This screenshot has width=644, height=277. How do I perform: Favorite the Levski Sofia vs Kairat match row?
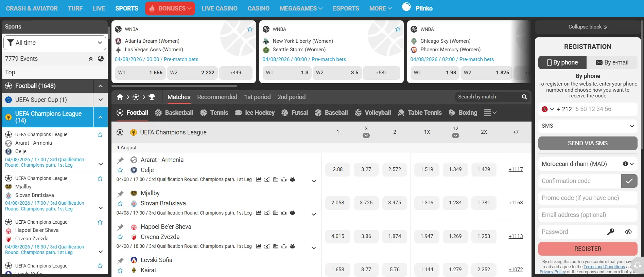coord(120,271)
